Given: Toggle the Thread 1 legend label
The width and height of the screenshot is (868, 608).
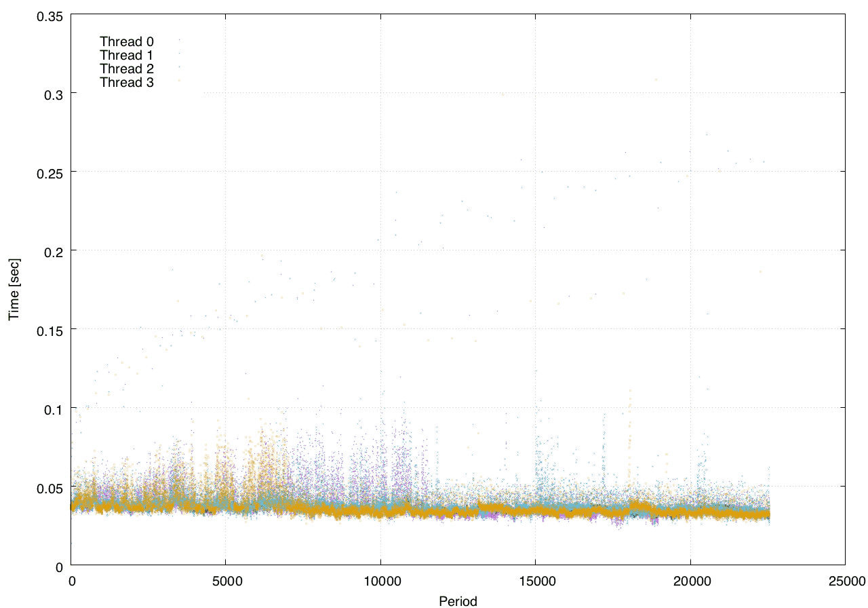Looking at the screenshot, I should (127, 55).
